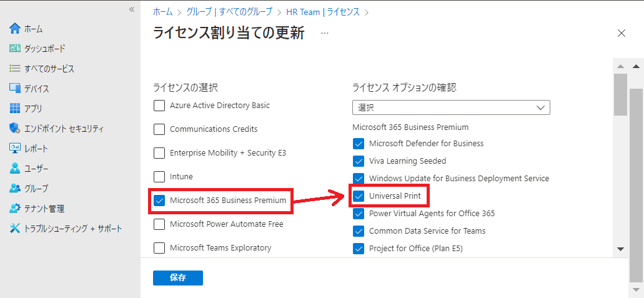644x298 pixels.
Task: Check Azure Active Directory Basic license
Action: click(159, 106)
